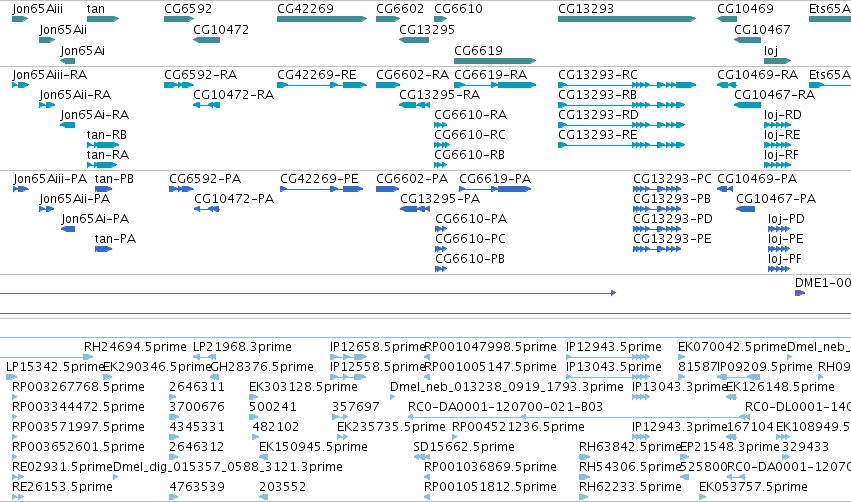Click the tan-PA protein label
Image resolution: width=851 pixels, height=502 pixels.
point(115,239)
